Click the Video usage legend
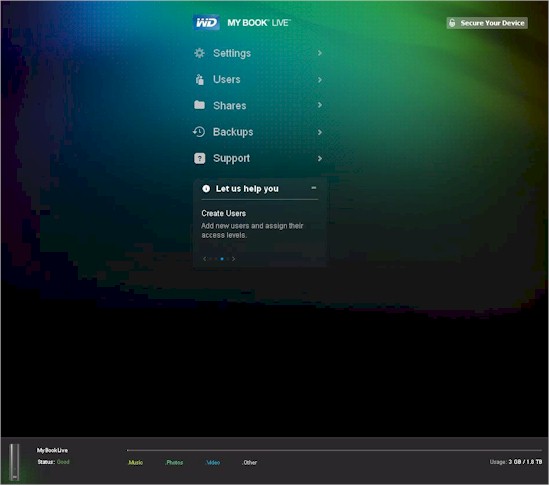Screen dimensions: 550x486 [x=213, y=463]
